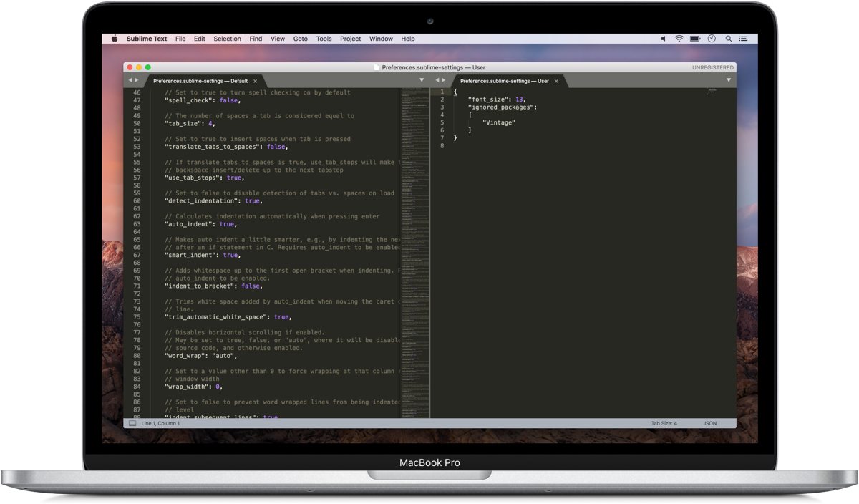This screenshot has width=859, height=504.
Task: Click the comment "Disables horizontal scrolling if enabled"
Action: click(x=245, y=332)
